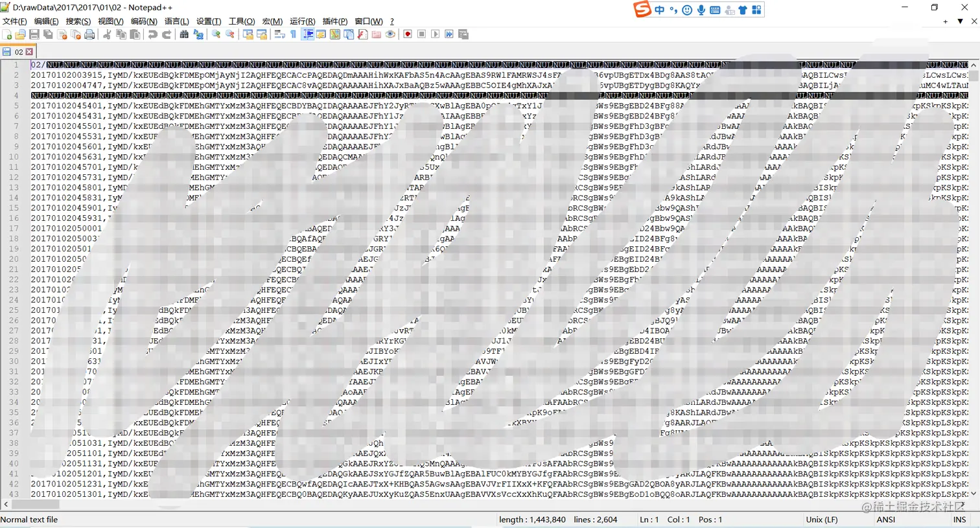
Task: Toggle Sogou Chinese/English 中 mode
Action: [660, 10]
